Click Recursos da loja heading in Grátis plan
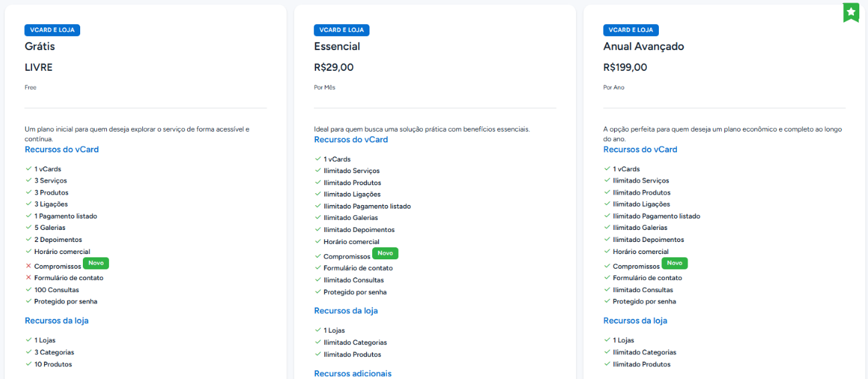The height and width of the screenshot is (379, 868). pos(57,321)
